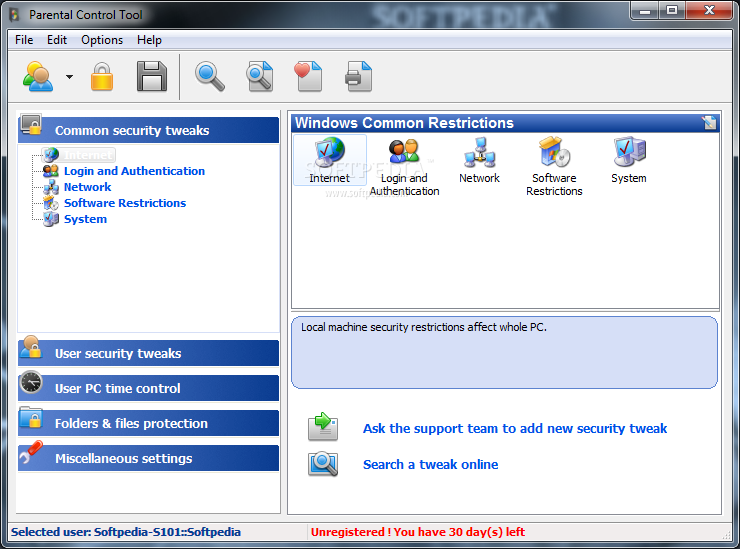
Task: Click the Unregistered 30 days left notice
Action: click(x=418, y=532)
